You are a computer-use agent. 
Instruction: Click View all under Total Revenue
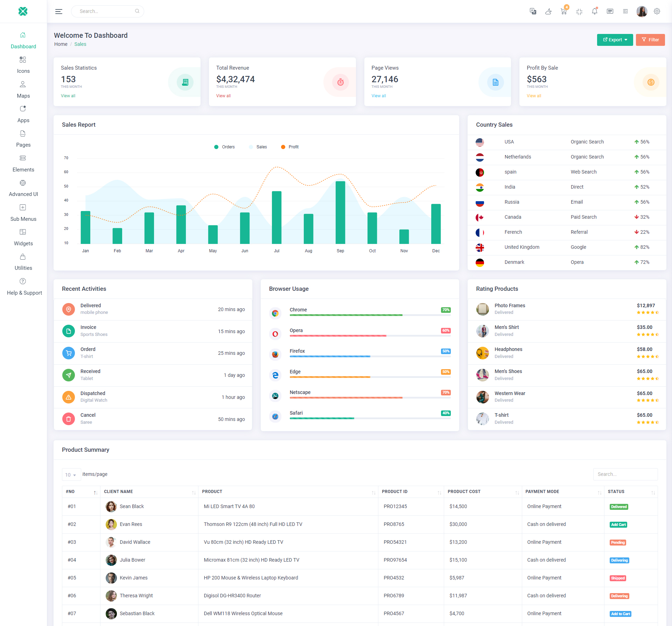(223, 96)
